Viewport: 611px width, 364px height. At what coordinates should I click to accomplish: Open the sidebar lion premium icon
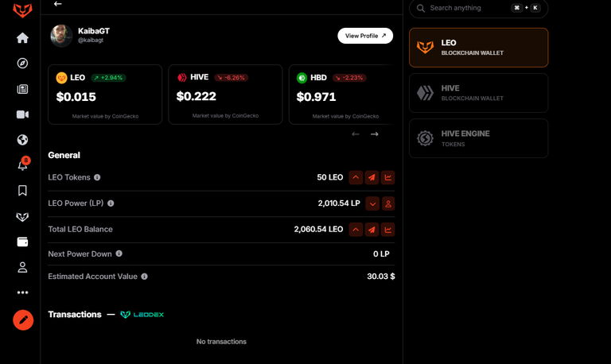pyautogui.click(x=22, y=217)
